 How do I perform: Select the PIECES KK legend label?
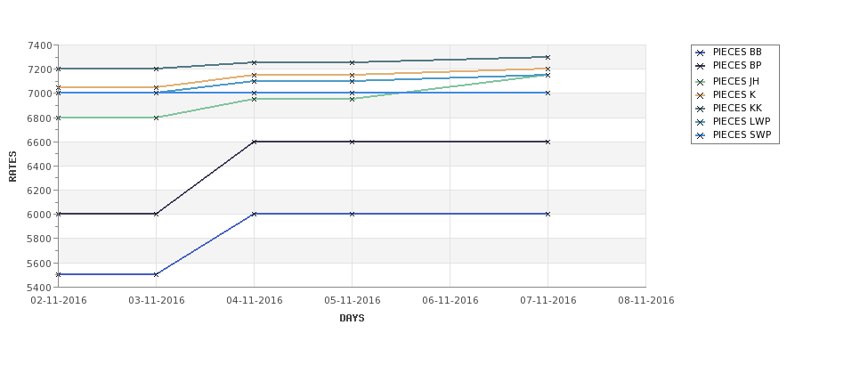click(737, 109)
